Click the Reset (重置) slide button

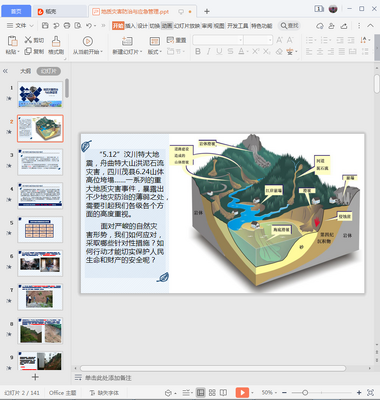176,40
